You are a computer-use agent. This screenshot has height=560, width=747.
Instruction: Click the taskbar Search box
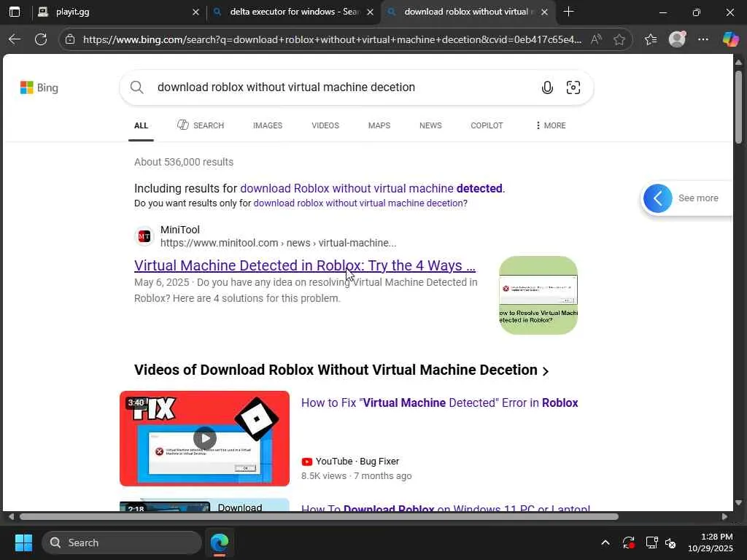pyautogui.click(x=122, y=542)
